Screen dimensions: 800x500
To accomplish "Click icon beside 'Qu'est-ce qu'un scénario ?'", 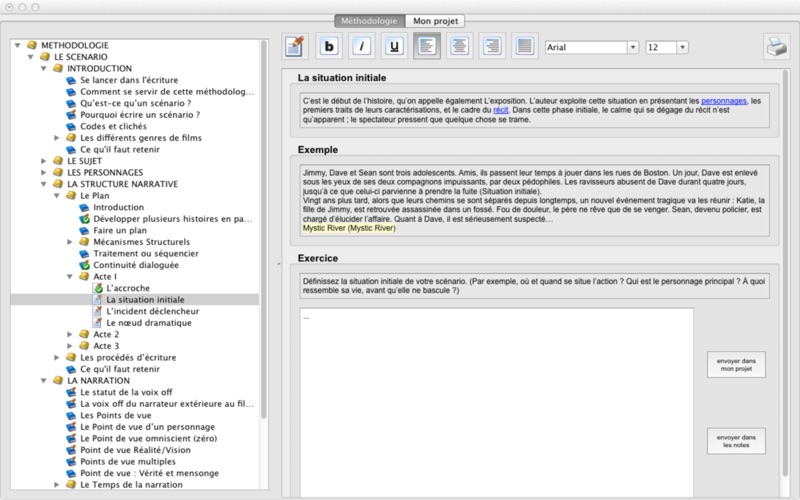I will click(x=71, y=103).
